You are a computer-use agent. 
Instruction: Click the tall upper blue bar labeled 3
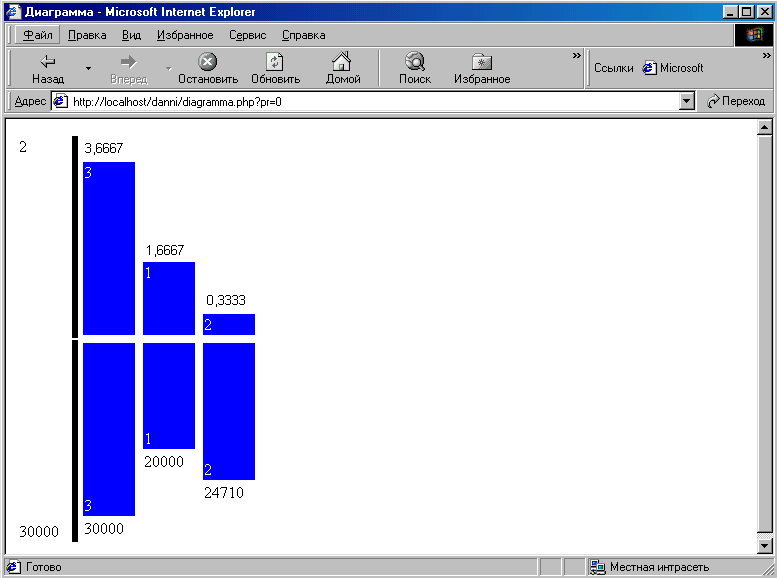click(x=109, y=248)
